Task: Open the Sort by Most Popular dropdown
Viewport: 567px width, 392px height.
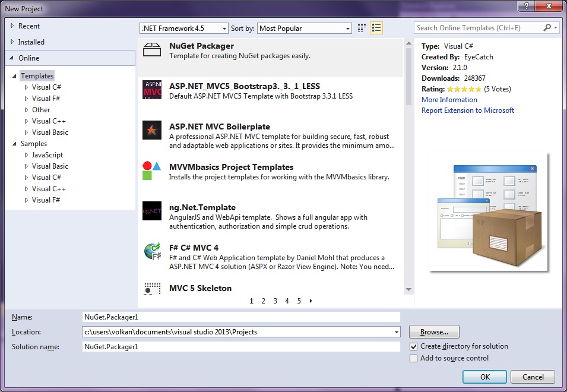Action: [x=305, y=28]
